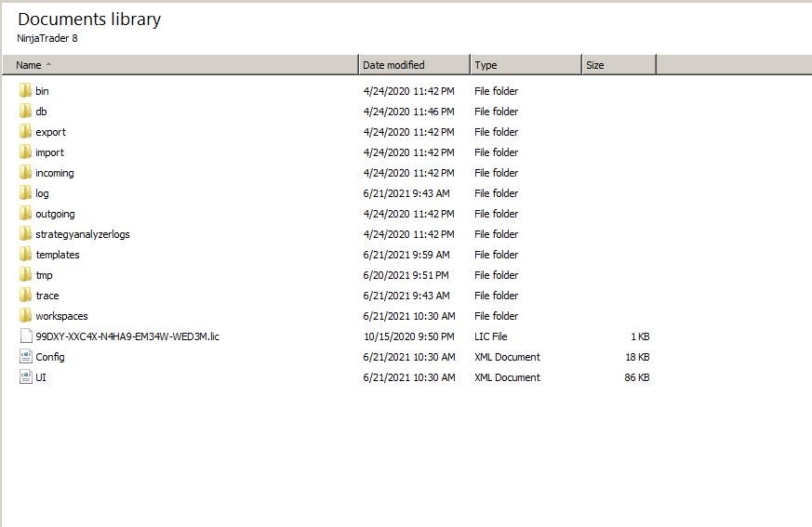Click the '1 KB' size value
The image size is (812, 527).
[640, 336]
